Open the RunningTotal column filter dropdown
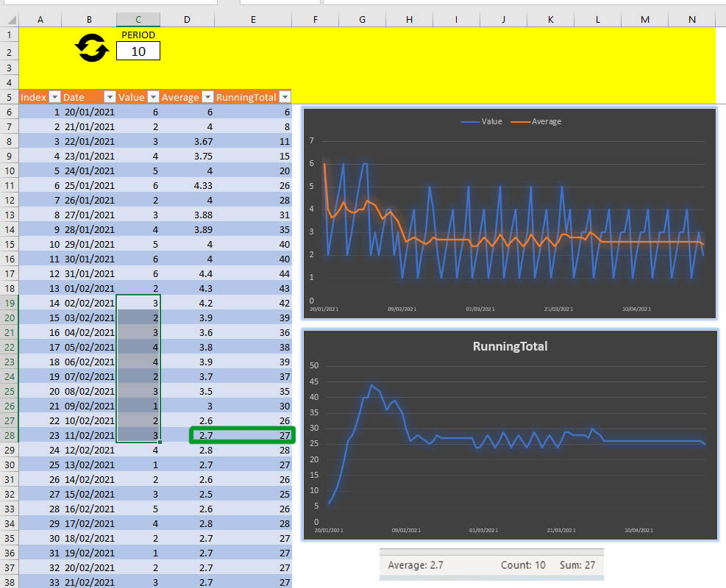 [x=283, y=96]
